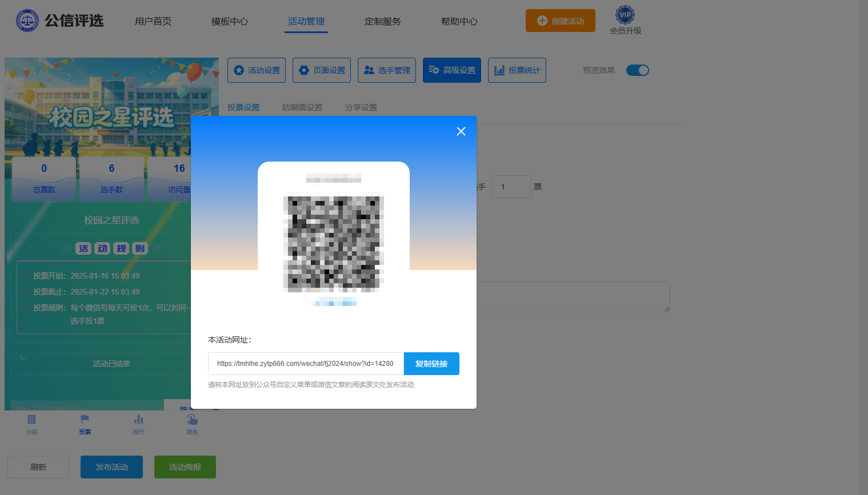This screenshot has width=868, height=495.
Task: Click 活动已结束 bar in preview
Action: (x=101, y=364)
